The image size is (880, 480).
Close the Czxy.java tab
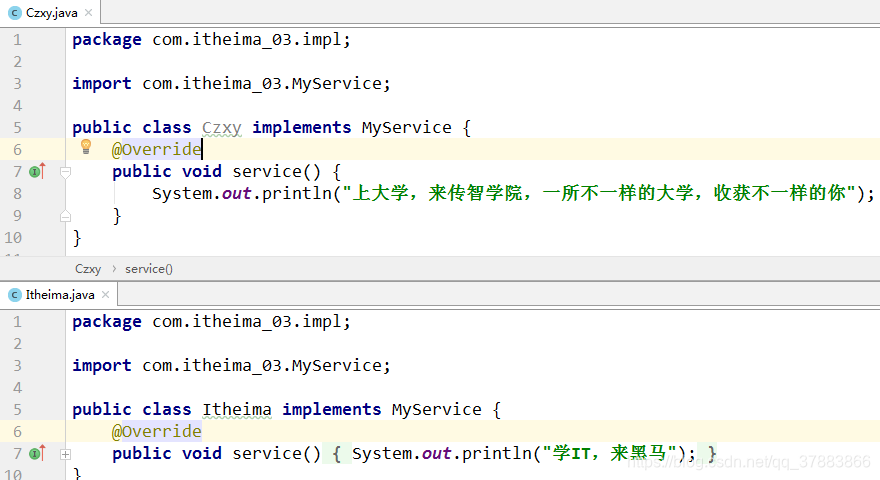point(88,12)
